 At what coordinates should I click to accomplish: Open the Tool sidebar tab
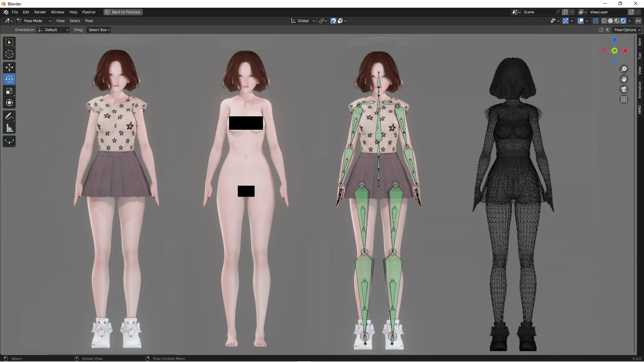click(640, 56)
